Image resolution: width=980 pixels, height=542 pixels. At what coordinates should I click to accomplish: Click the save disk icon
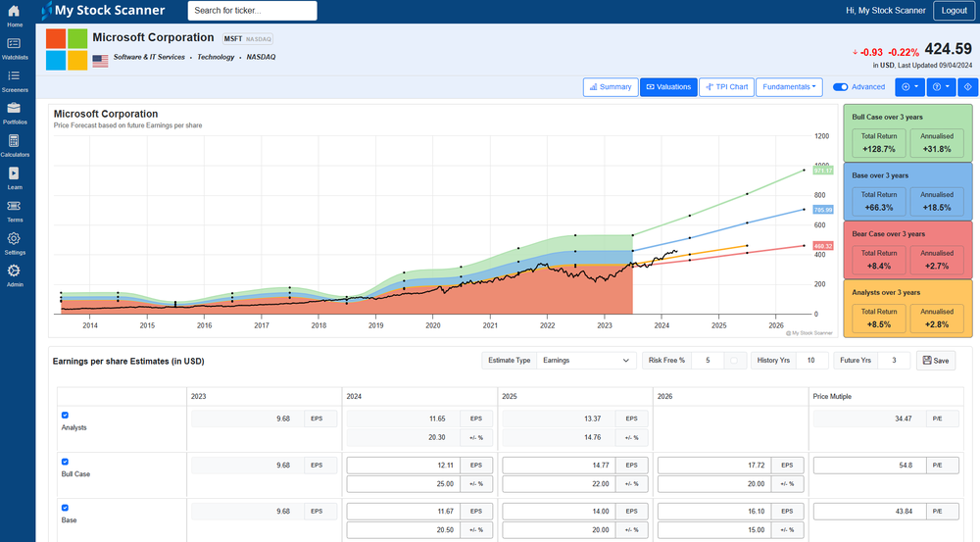927,360
